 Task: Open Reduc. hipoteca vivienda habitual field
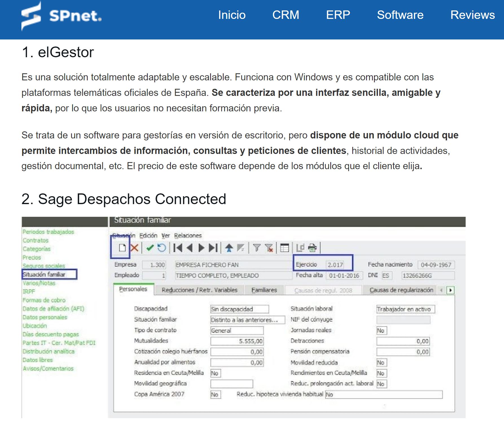384,394
